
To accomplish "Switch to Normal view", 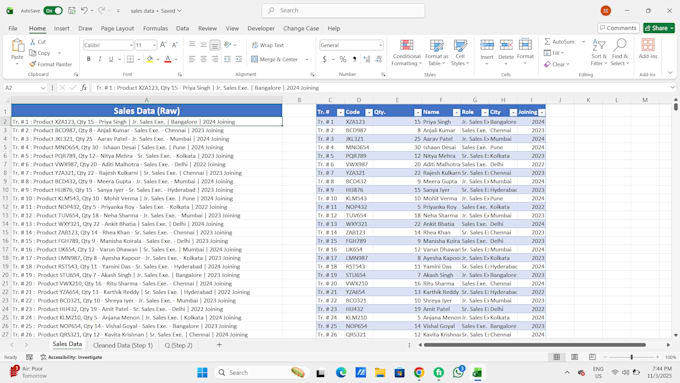I will 557,357.
